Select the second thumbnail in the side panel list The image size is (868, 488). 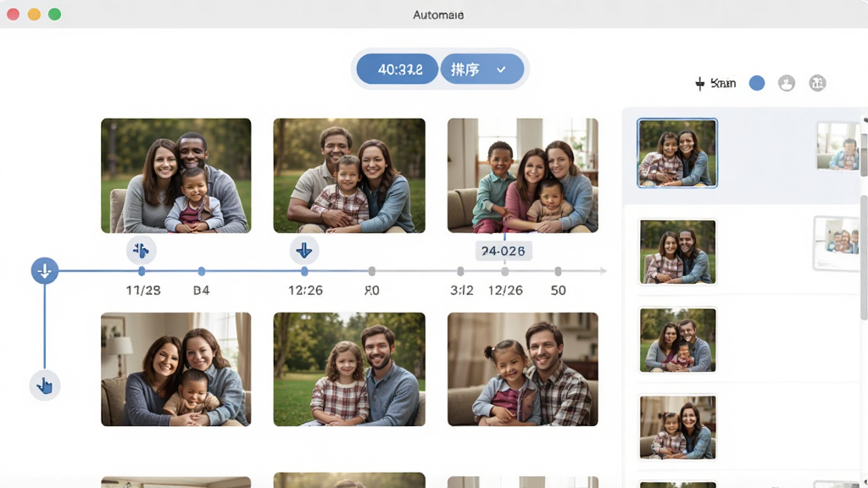(x=677, y=252)
